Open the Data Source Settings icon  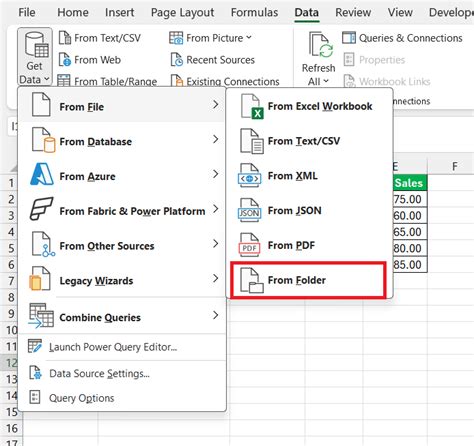click(35, 373)
